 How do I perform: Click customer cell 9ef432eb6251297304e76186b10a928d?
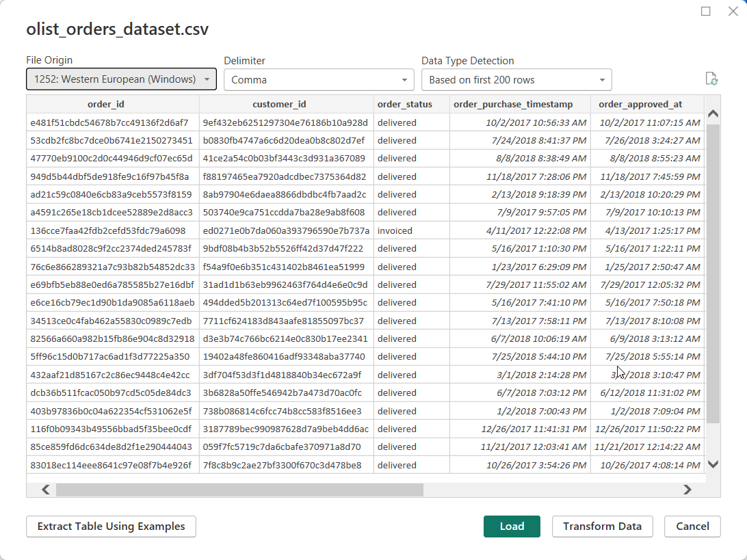(286, 122)
